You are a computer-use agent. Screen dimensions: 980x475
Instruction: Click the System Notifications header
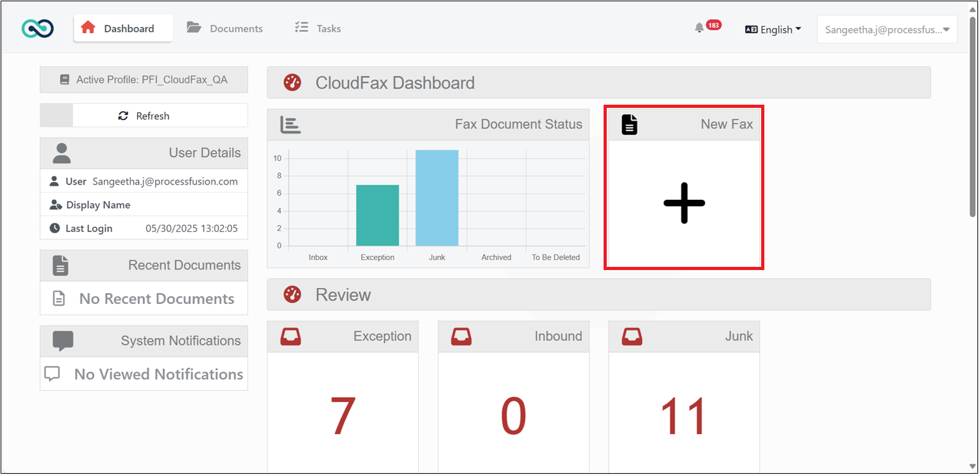pyautogui.click(x=144, y=341)
